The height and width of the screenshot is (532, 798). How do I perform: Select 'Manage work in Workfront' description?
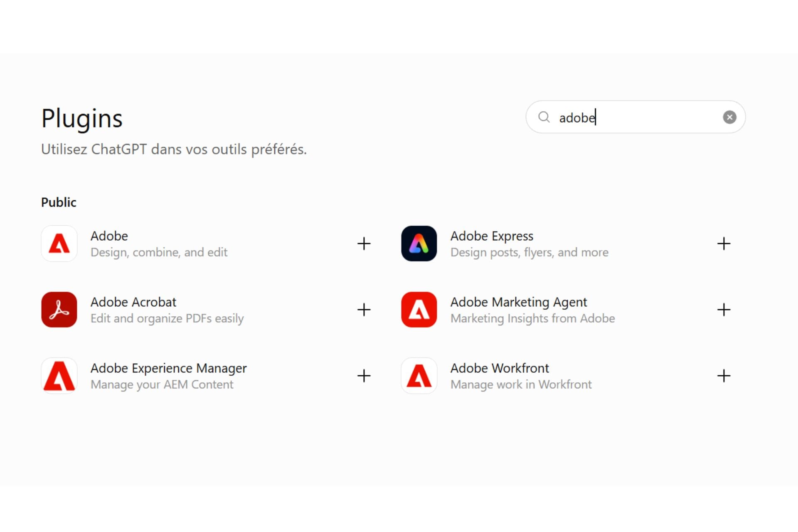[521, 384]
